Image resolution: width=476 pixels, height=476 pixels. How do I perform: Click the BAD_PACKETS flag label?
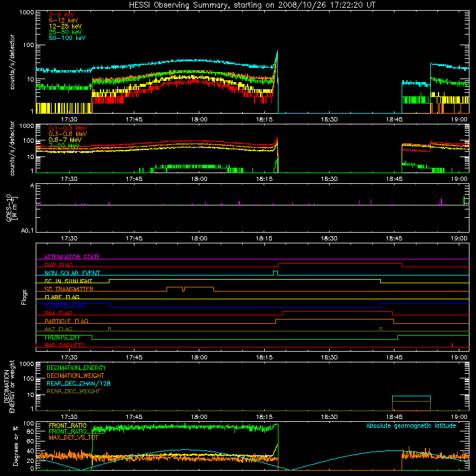click(x=65, y=345)
